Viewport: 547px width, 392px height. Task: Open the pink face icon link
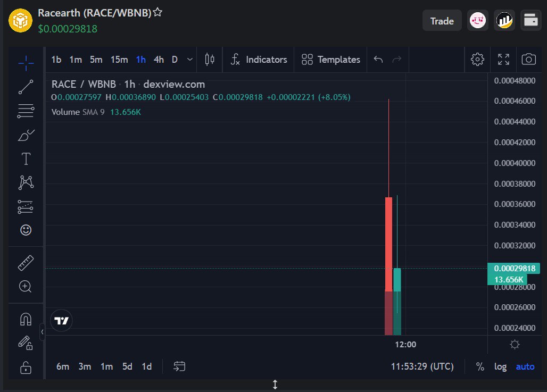478,21
